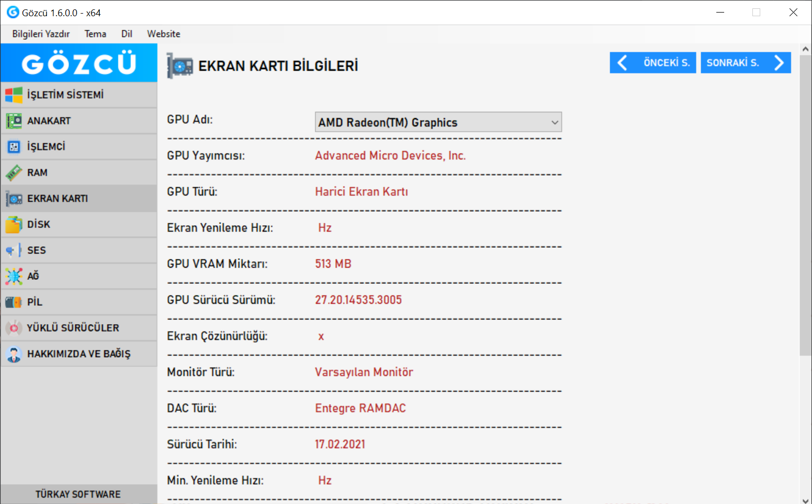Click the Gözcü app icon in title bar
This screenshot has width=812, height=504.
[13, 12]
